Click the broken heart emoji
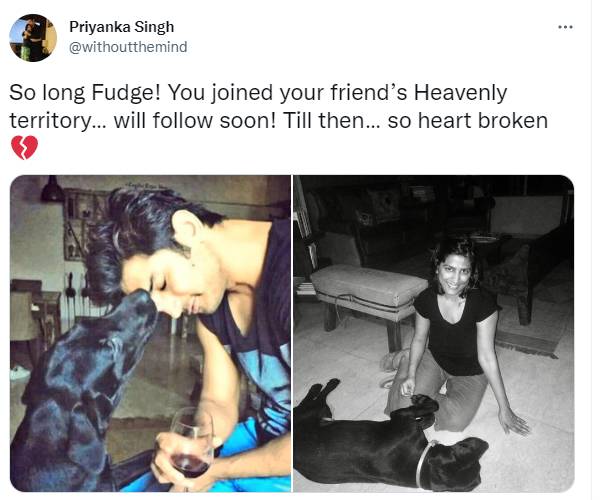The height and width of the screenshot is (500, 600). (24, 147)
